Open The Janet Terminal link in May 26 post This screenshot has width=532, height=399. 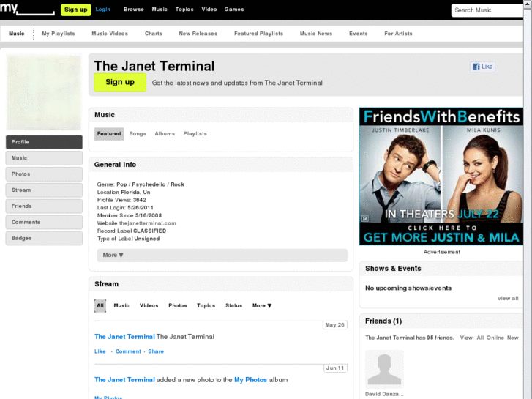124,337
